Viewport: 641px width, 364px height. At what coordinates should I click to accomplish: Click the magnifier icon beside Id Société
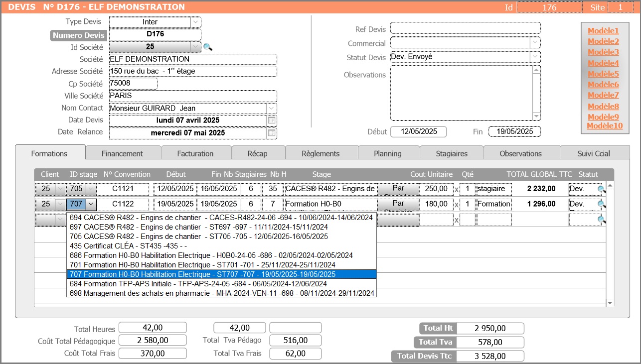(x=208, y=47)
